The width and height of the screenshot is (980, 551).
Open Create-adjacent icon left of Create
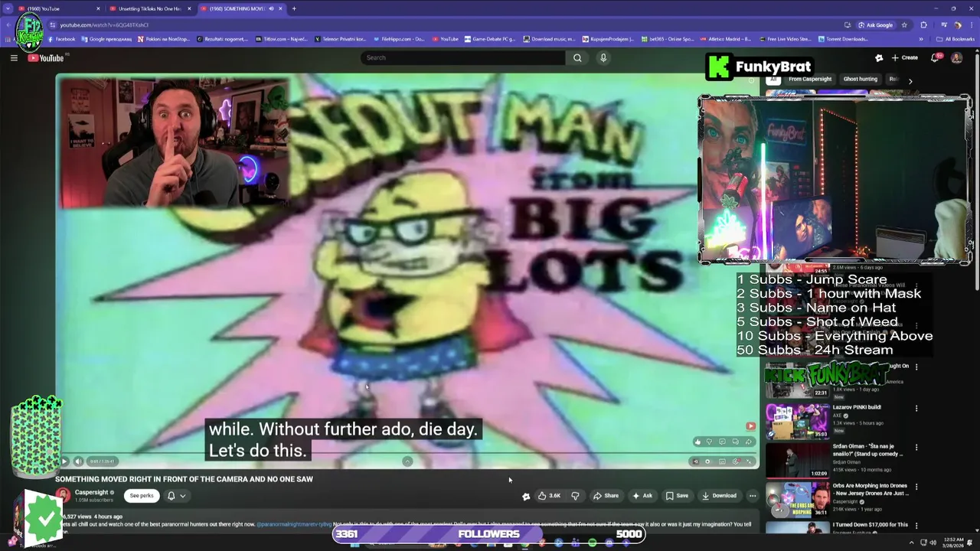click(879, 57)
